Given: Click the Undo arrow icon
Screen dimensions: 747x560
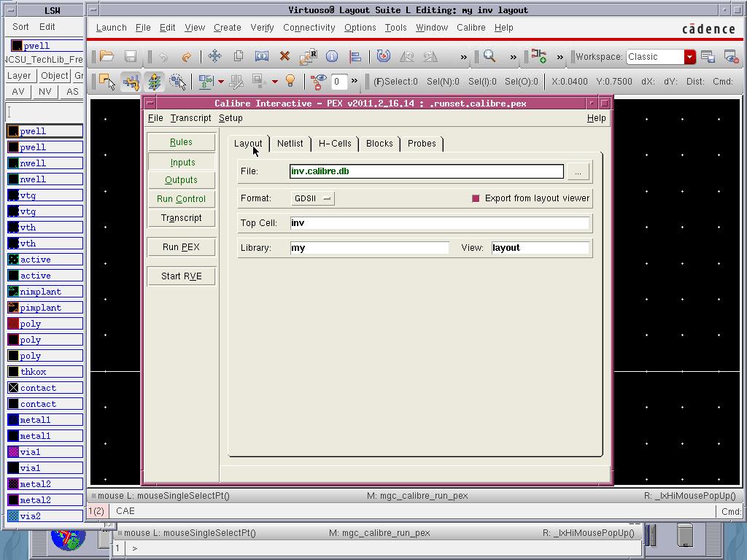Looking at the screenshot, I should click(163, 57).
